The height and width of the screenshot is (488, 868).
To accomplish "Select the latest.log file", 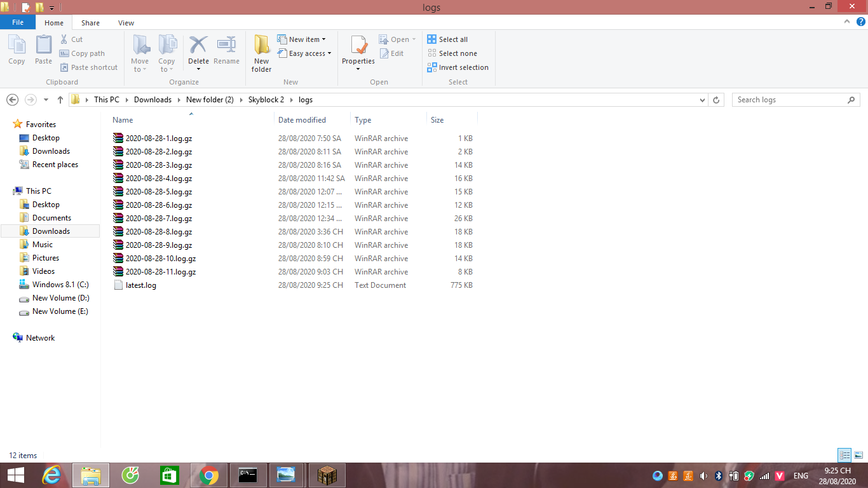I will click(x=141, y=285).
